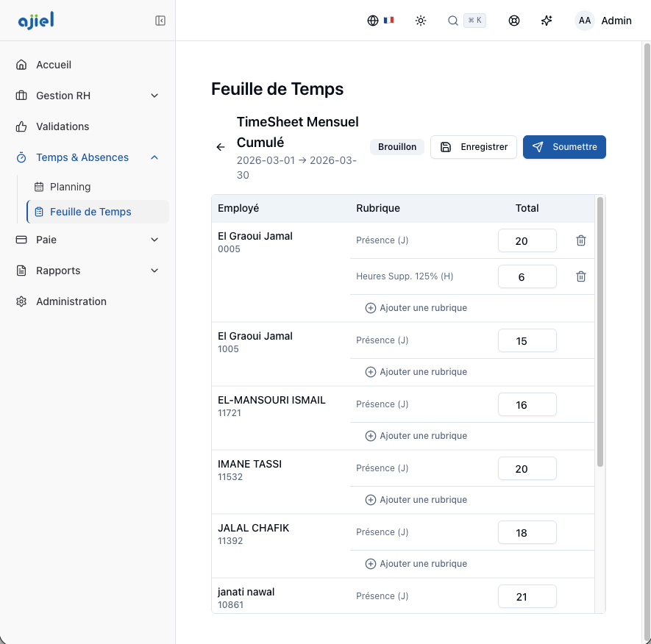Toggle light/dark theme sun icon
651x644 pixels.
pyautogui.click(x=421, y=21)
